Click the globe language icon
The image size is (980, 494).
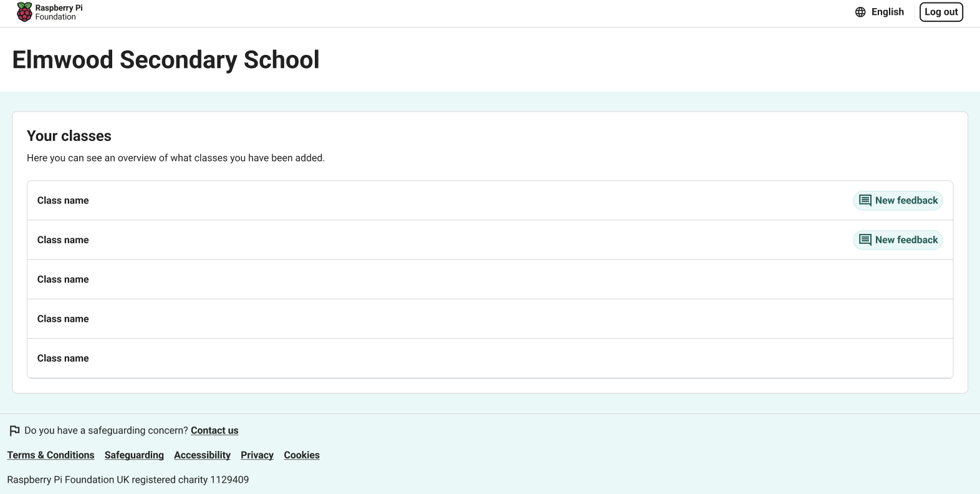(860, 12)
